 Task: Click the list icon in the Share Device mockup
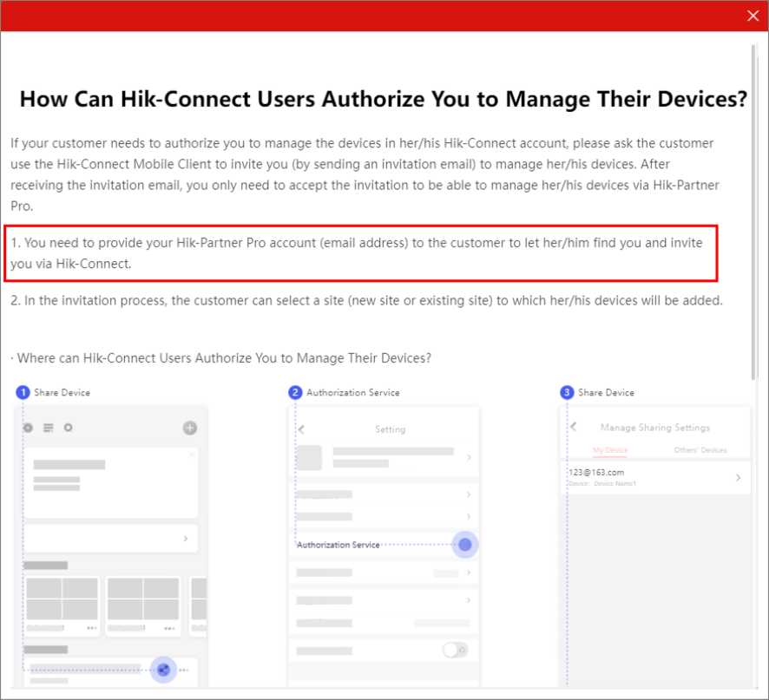pyautogui.click(x=49, y=428)
